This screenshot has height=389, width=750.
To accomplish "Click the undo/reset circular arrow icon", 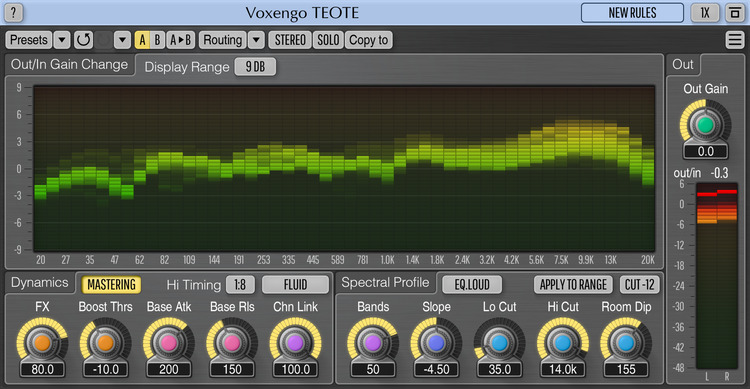I will click(x=83, y=40).
